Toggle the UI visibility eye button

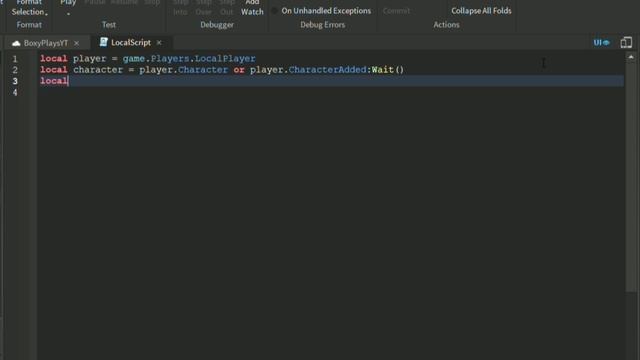pos(601,42)
